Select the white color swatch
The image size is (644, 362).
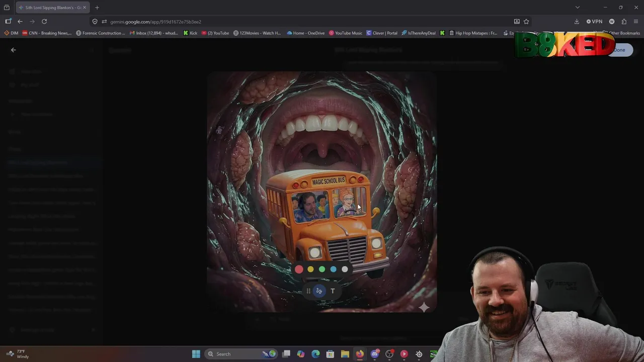[345, 269]
